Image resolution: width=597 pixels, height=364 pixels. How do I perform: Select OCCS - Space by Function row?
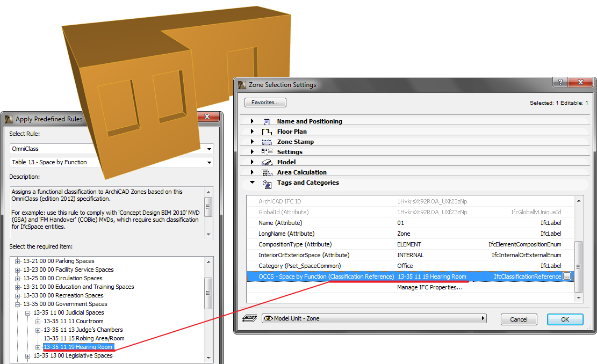tap(410, 276)
